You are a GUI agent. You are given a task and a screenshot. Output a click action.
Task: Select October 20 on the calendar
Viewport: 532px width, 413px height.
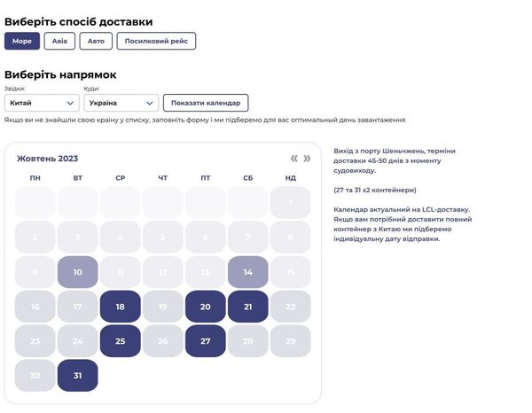point(206,307)
